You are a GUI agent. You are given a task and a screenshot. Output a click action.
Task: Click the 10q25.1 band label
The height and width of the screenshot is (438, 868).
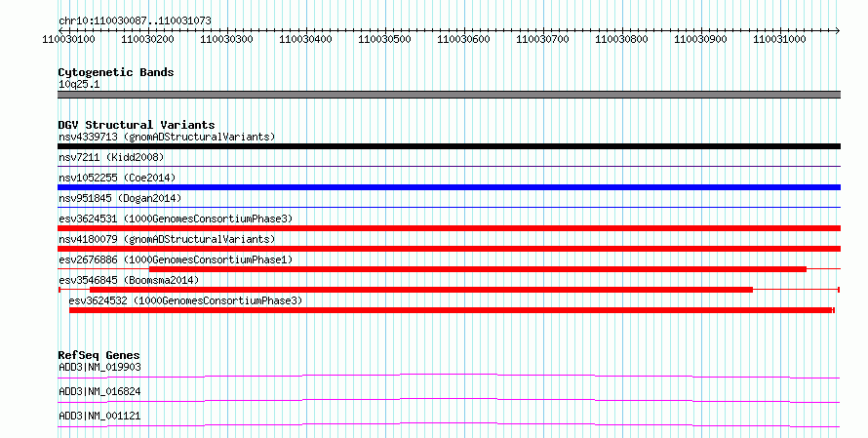[79, 84]
